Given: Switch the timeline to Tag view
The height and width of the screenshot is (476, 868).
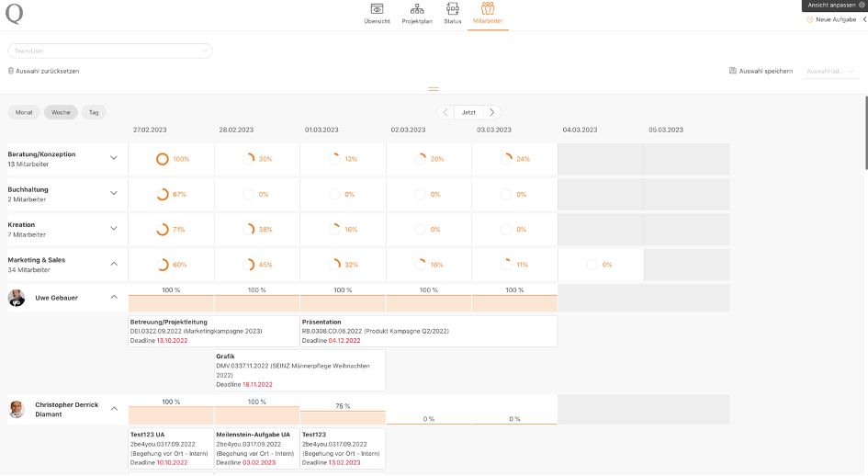Looking at the screenshot, I should 93,112.
